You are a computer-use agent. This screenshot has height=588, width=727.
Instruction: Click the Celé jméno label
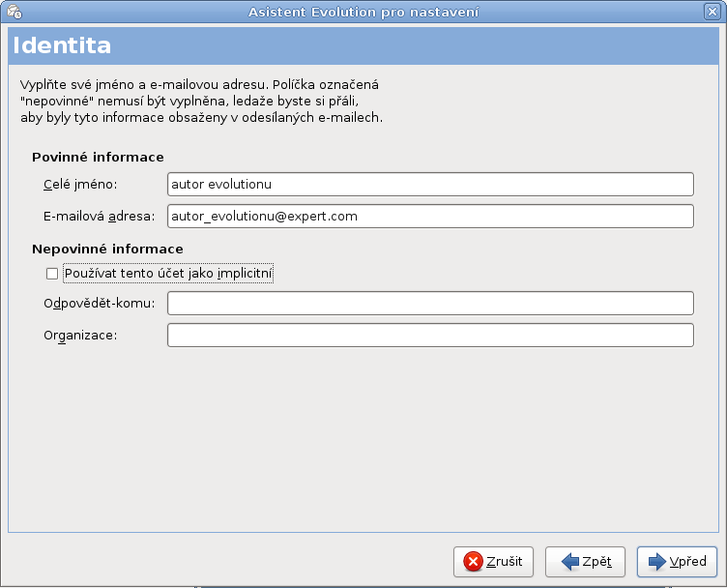pos(80,185)
